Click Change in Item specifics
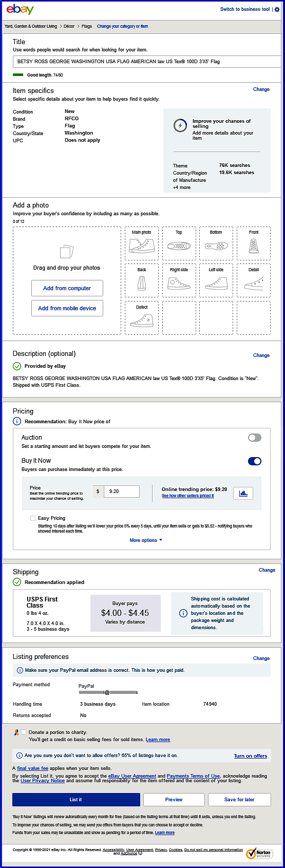 (x=261, y=89)
